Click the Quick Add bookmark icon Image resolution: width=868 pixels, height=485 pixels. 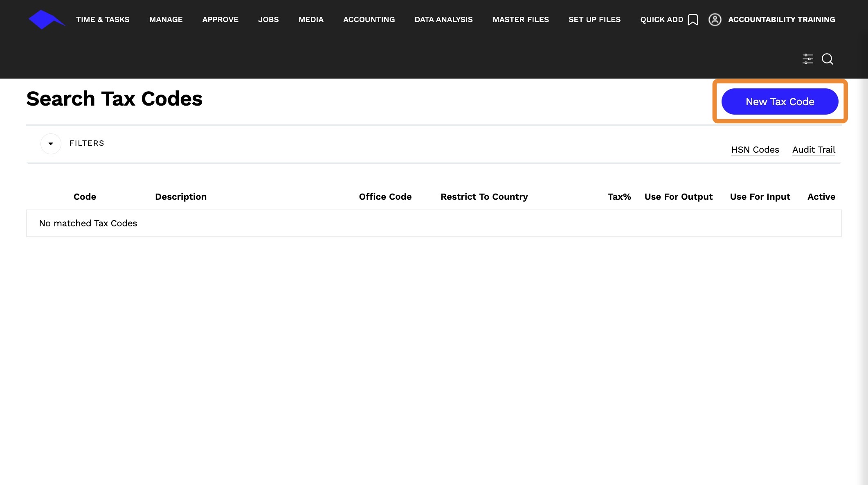(x=693, y=20)
